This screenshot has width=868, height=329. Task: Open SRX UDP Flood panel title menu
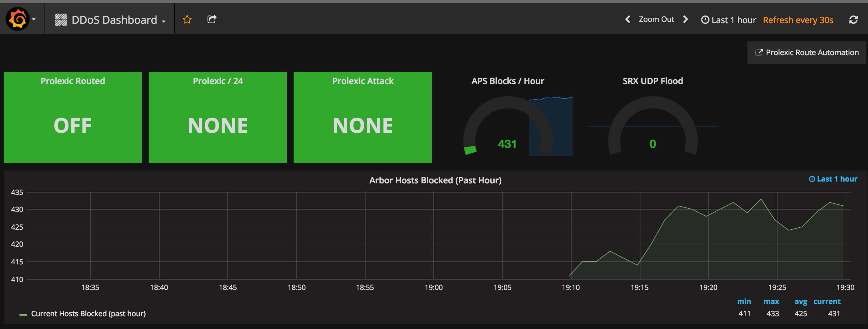coord(653,81)
